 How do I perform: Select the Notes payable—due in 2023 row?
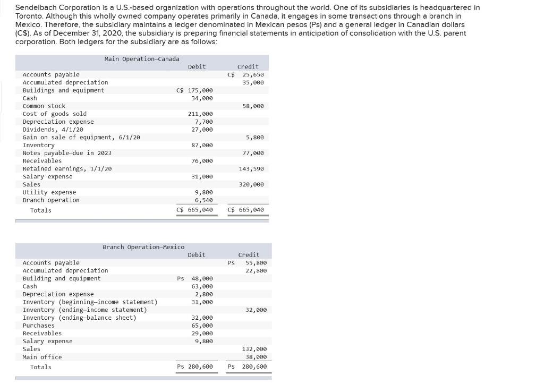142,153
